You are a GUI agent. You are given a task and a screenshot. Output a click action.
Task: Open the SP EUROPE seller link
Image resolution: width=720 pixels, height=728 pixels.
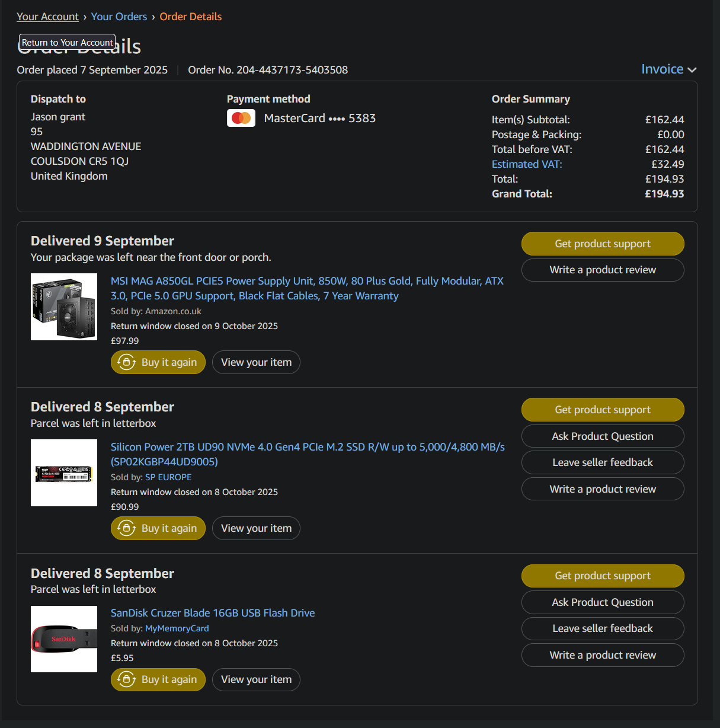point(168,477)
